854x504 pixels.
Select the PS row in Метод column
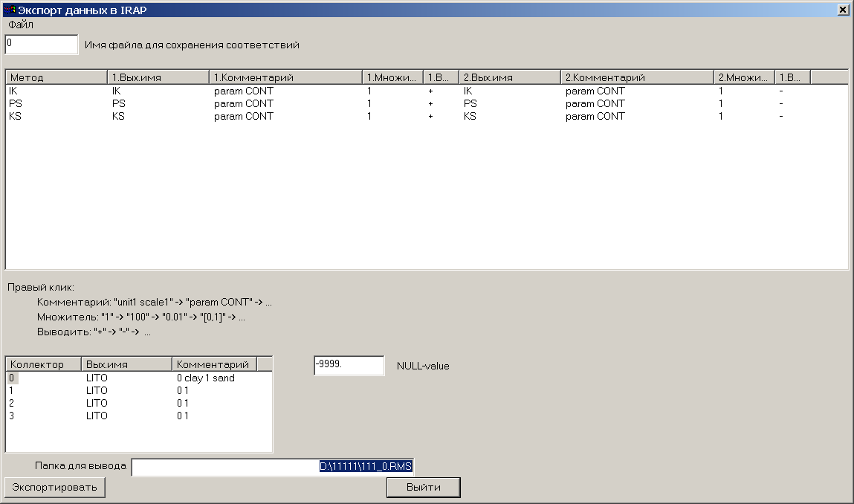point(16,103)
